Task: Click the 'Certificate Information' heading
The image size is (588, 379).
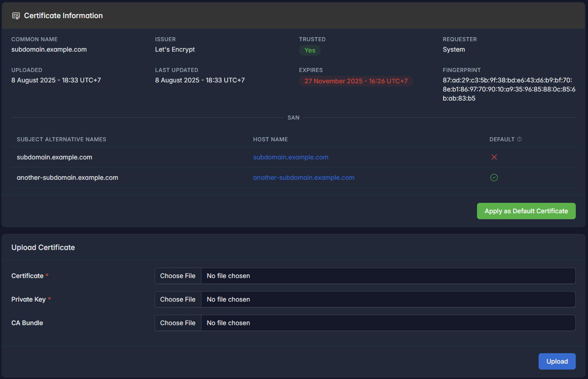Action: click(63, 16)
